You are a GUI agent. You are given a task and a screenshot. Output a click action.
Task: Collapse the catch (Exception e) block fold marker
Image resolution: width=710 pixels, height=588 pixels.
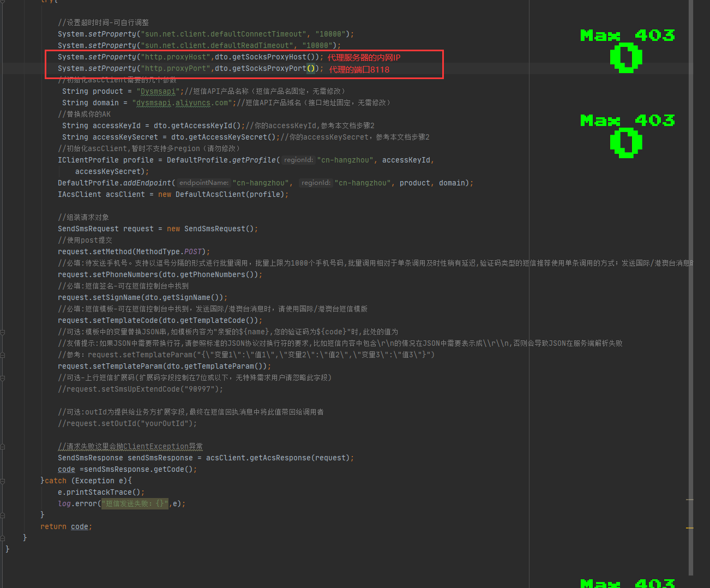[3, 481]
